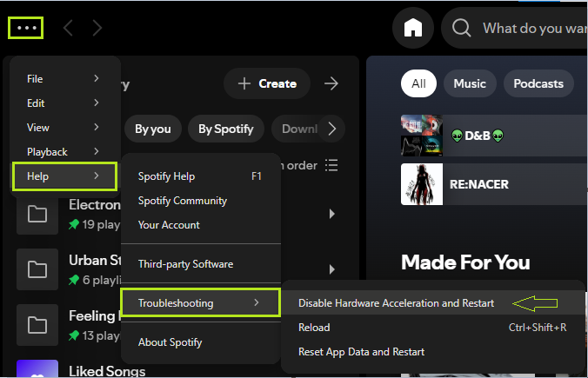Click the D&B playlist cover thumbnail
Image resolution: width=588 pixels, height=378 pixels.
coord(422,136)
